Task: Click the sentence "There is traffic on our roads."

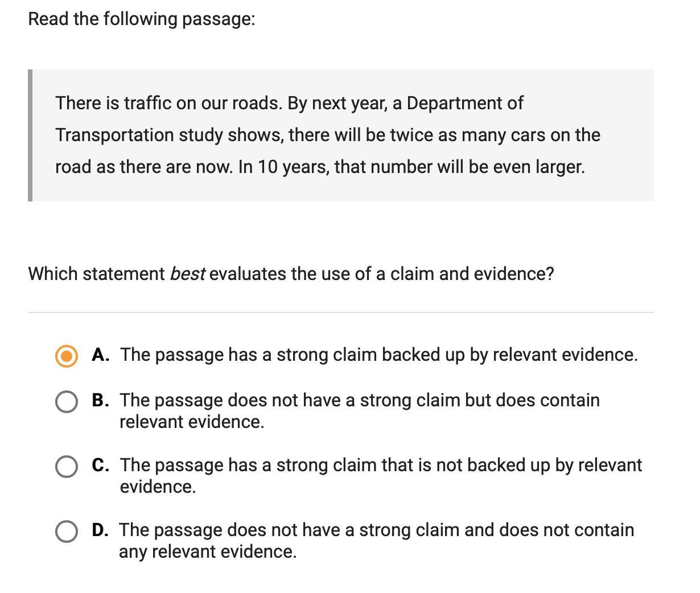Action: click(x=168, y=104)
